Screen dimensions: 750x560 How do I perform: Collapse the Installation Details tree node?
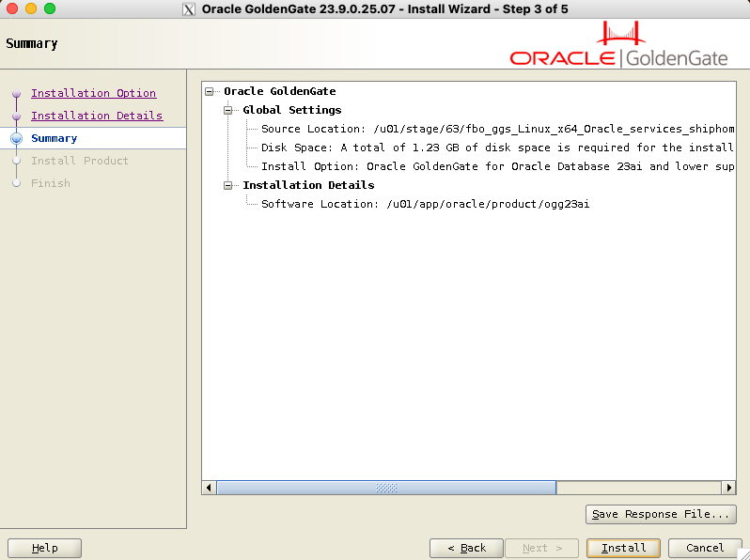228,185
